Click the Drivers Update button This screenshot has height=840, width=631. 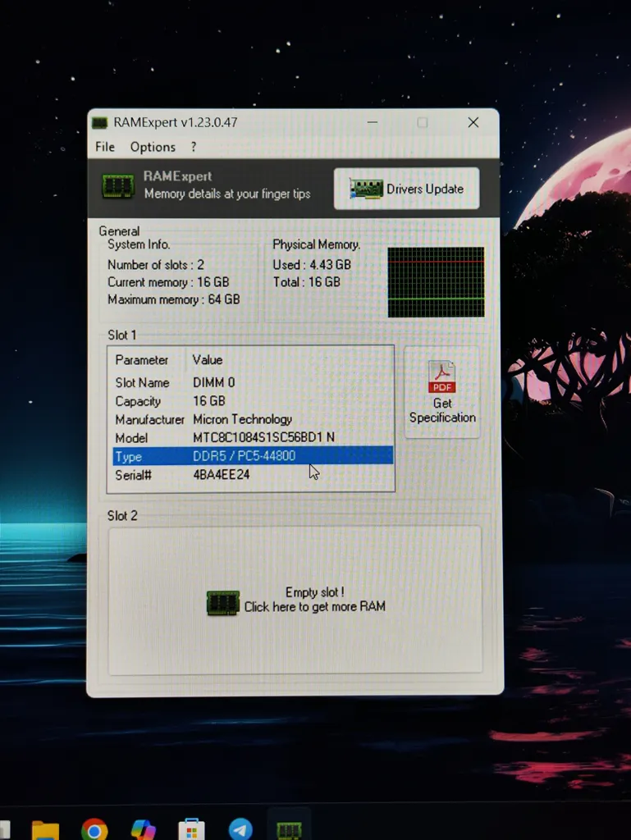pos(406,189)
